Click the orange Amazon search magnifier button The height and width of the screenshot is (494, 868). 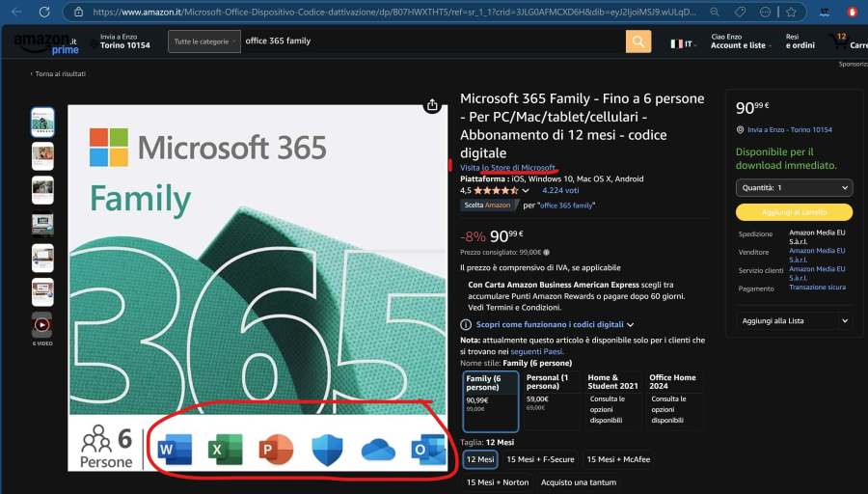click(638, 41)
